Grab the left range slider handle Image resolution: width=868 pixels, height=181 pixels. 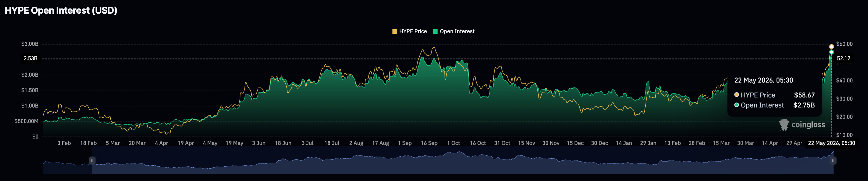pyautogui.click(x=92, y=161)
